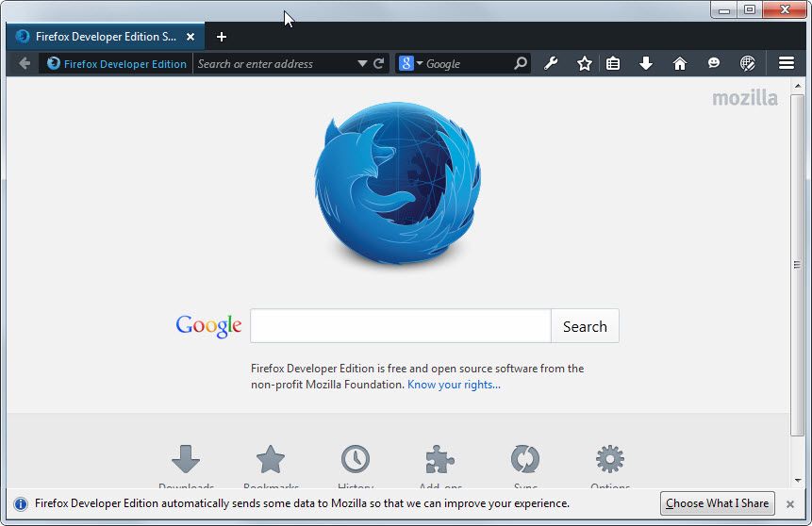Open the WebIDE globe icon
This screenshot has width=812, height=526.
[x=747, y=64]
